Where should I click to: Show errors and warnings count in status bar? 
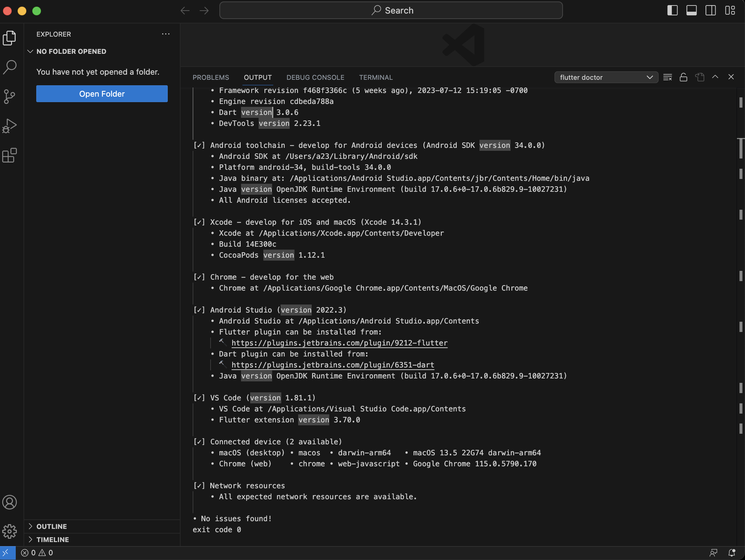tap(37, 553)
